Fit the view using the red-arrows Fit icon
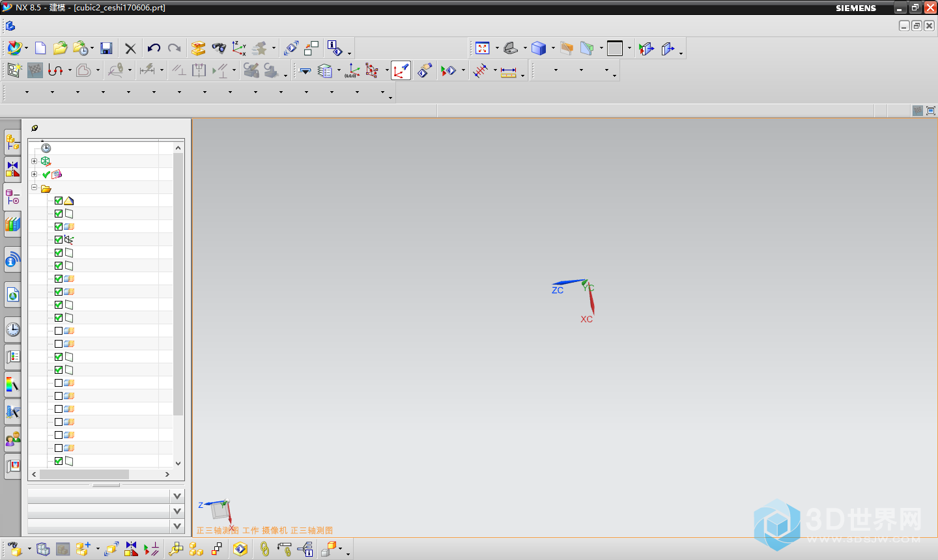Screen dimensions: 938x560 [x=483, y=48]
